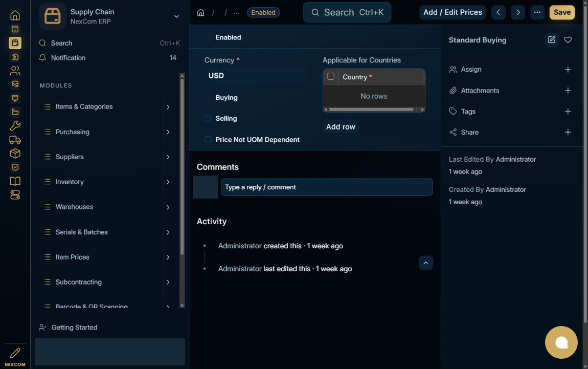Open the open-book icon in the left rail
Screen dimensions: 588x369
(x=15, y=181)
